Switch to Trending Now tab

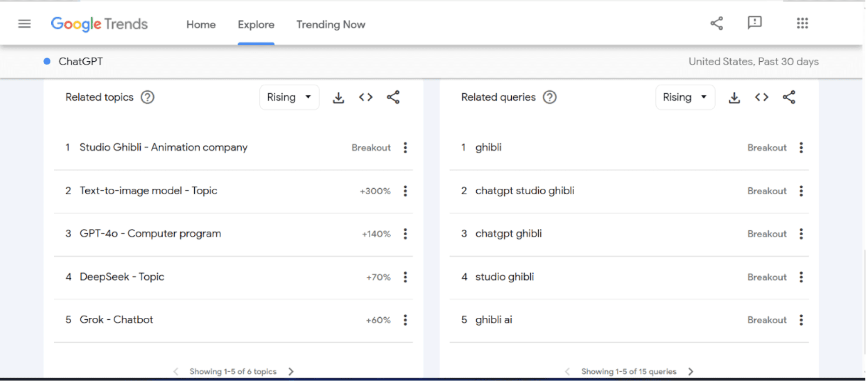tap(332, 25)
